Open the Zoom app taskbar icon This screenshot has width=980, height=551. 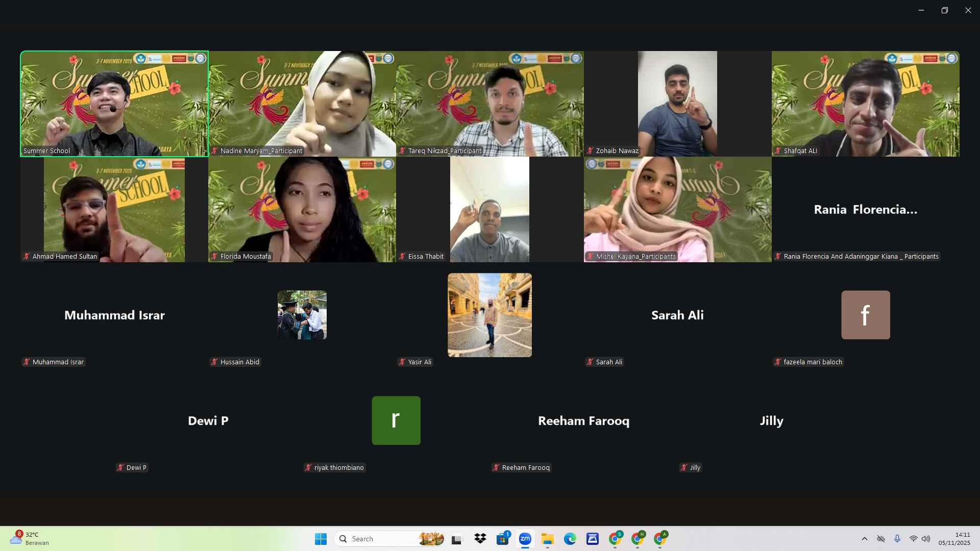click(525, 539)
